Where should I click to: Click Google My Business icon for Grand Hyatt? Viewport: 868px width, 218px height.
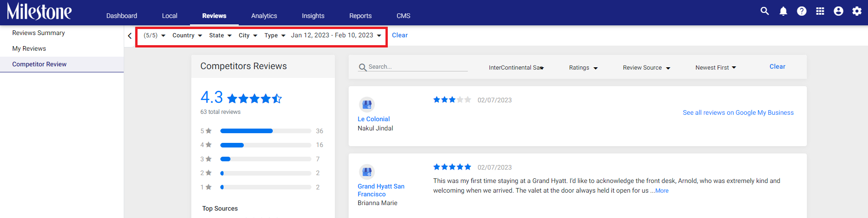pyautogui.click(x=367, y=172)
